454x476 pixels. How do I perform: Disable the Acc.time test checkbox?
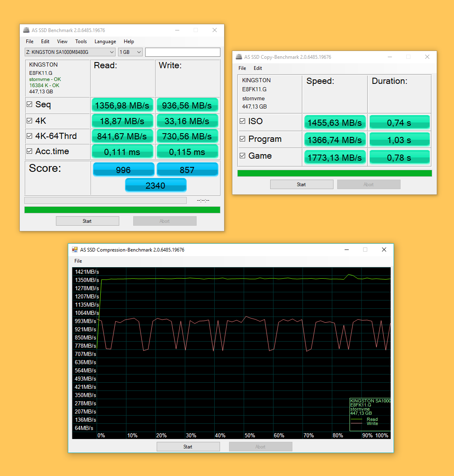click(x=30, y=151)
